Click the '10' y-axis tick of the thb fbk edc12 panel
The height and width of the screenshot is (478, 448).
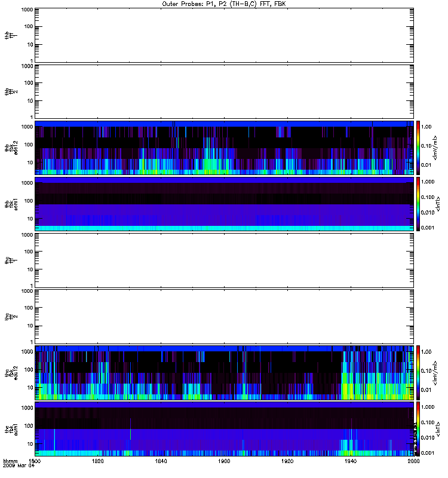click(x=30, y=163)
